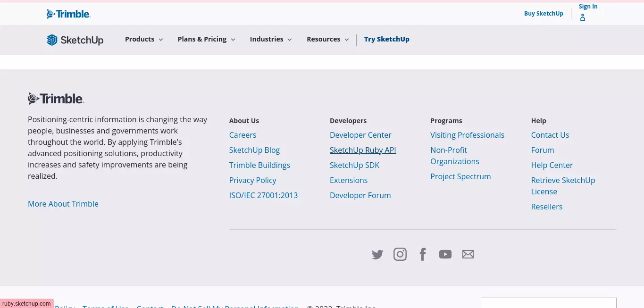Click the Sign In user icon

click(583, 18)
